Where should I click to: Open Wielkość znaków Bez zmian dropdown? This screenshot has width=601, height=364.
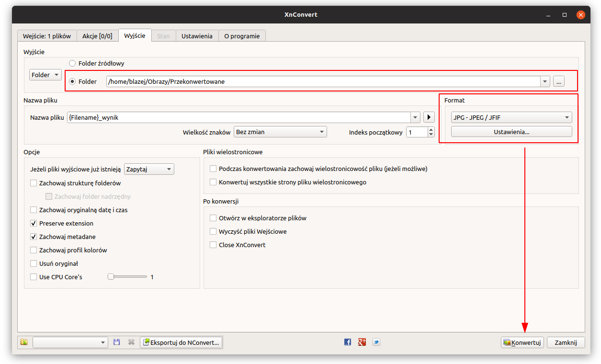pos(280,132)
